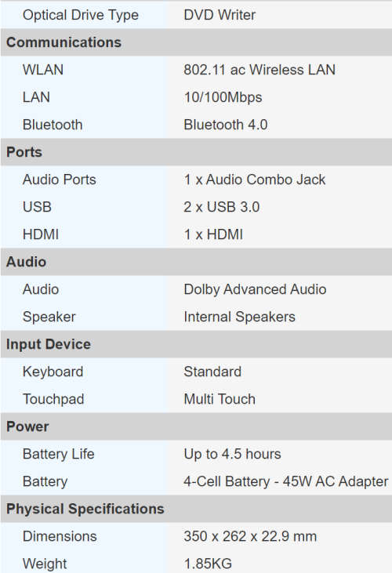Select the Ports section header
Viewport: 392px width, 573px height.
tap(196, 152)
